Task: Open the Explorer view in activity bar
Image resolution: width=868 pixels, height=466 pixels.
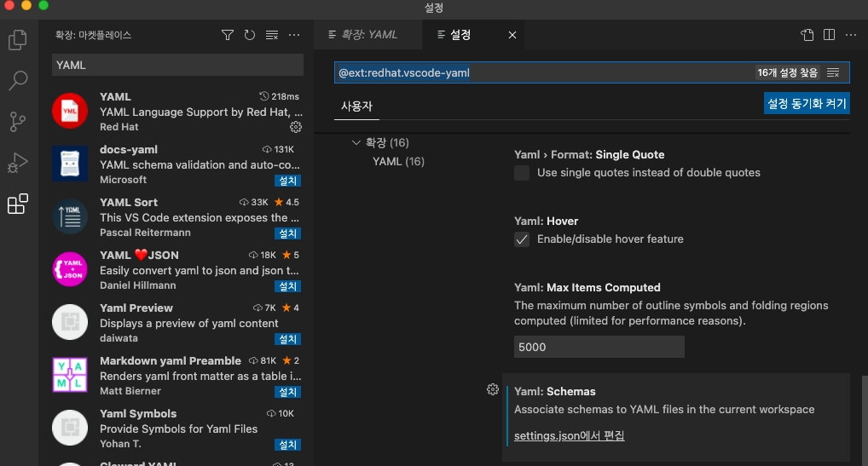Action: coord(18,40)
